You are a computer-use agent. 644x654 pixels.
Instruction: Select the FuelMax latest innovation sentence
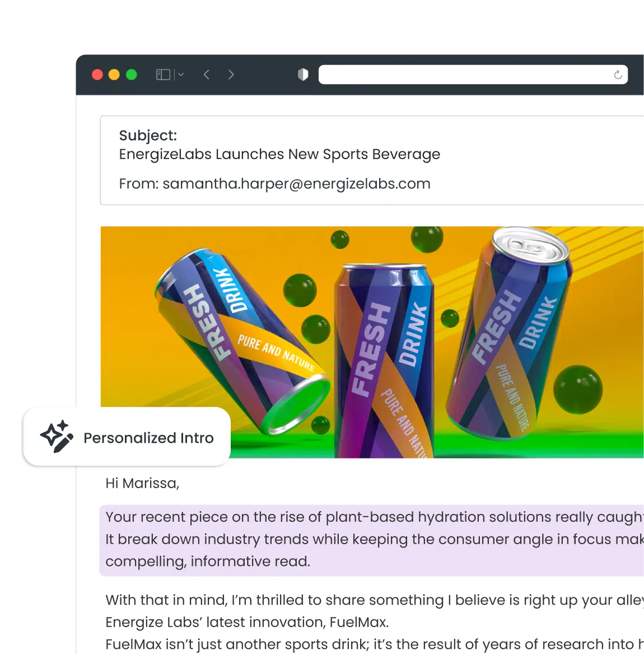pos(247,622)
